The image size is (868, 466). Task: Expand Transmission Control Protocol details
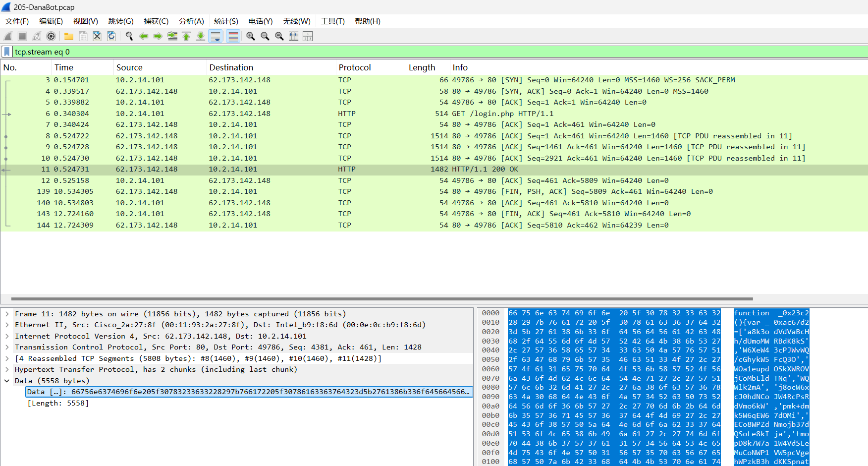tap(7, 347)
